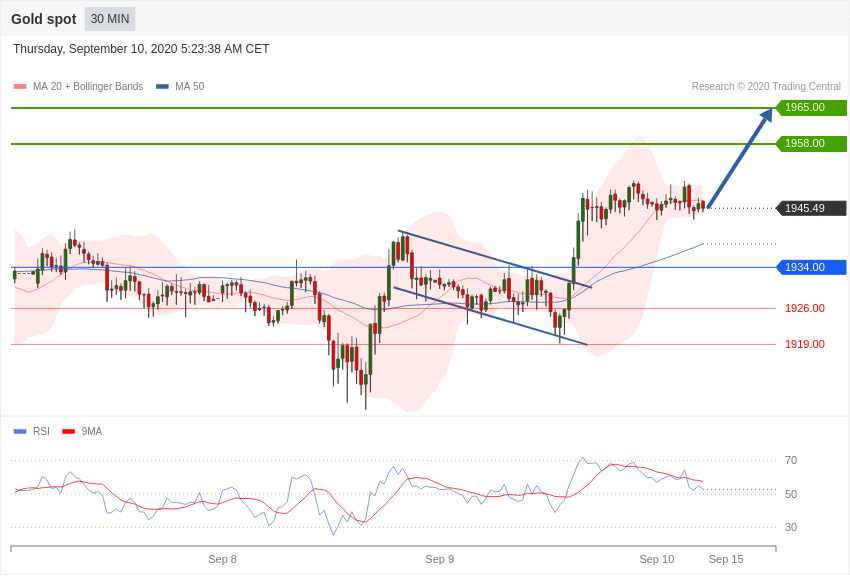Click the 1945.49 current price tag
This screenshot has width=850, height=576.
click(811, 208)
